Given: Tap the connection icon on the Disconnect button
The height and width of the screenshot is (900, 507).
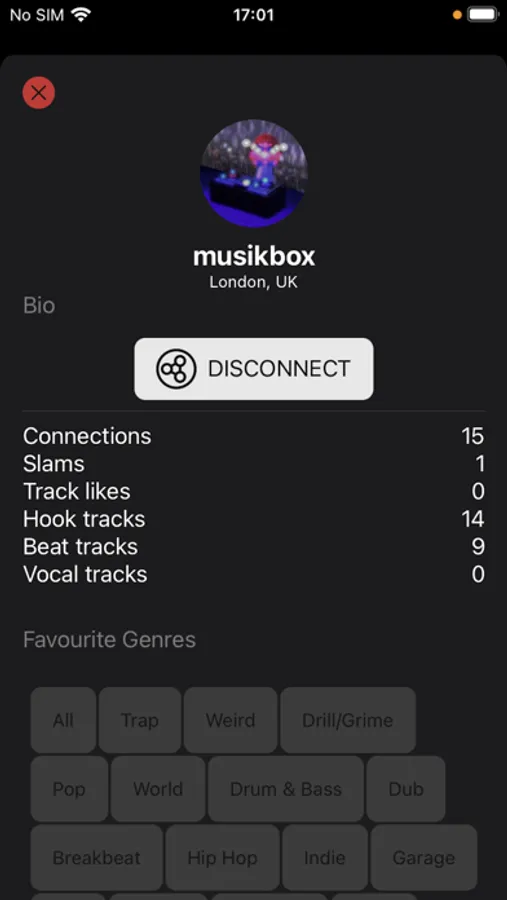Looking at the screenshot, I should (x=176, y=369).
